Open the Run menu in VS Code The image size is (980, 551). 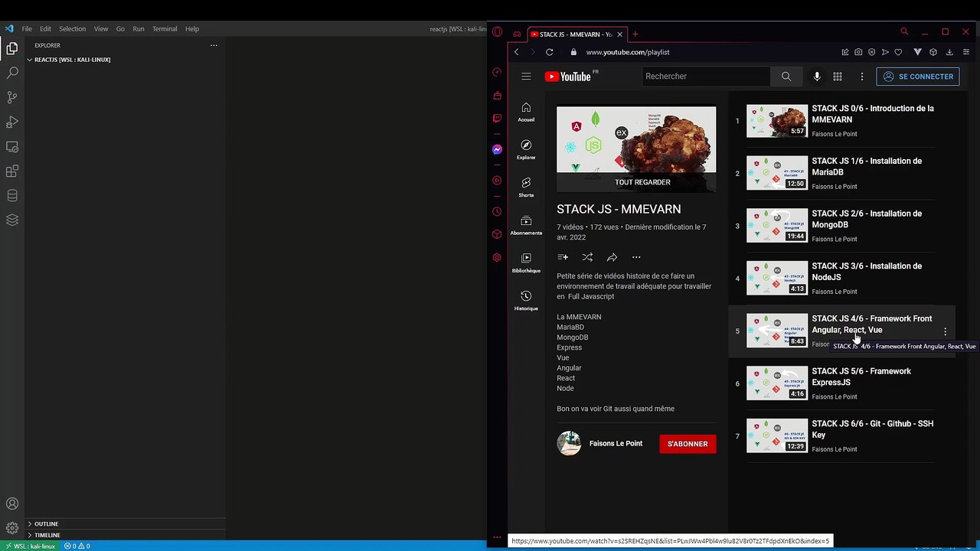point(139,29)
